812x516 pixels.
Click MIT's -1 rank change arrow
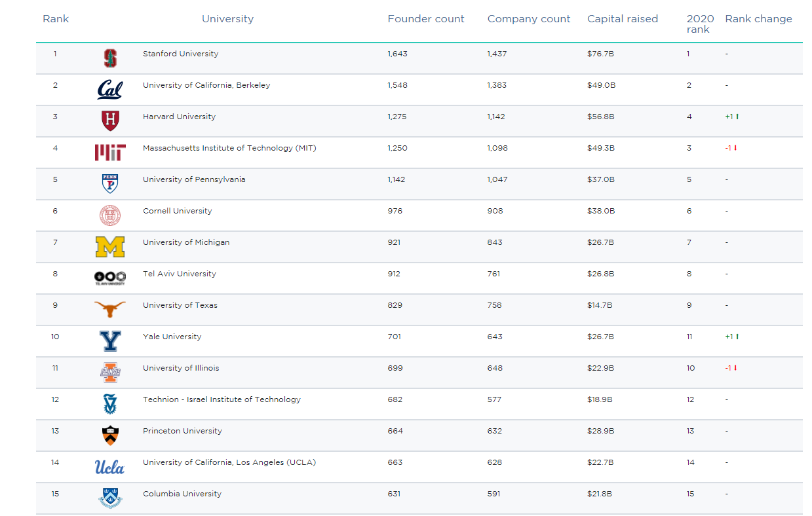click(735, 148)
